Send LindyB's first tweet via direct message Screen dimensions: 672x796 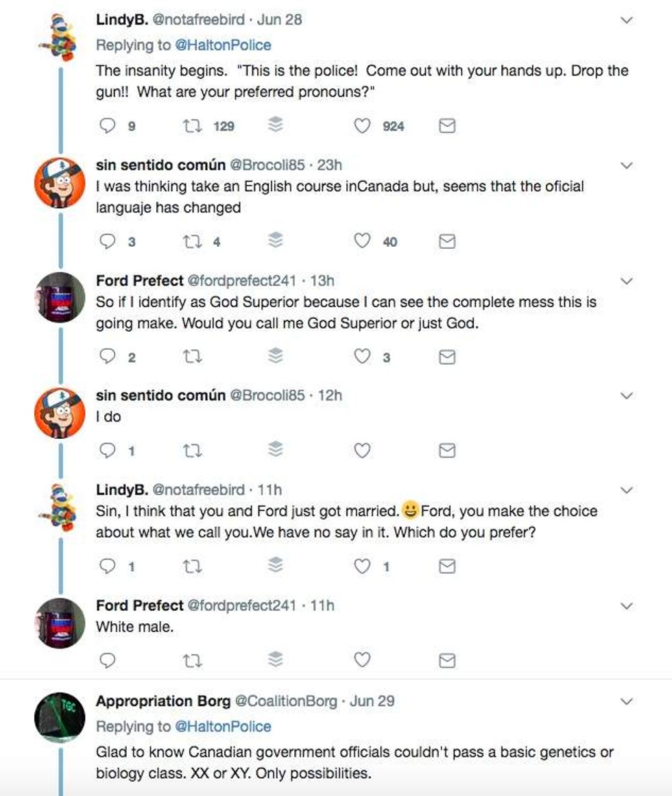click(x=447, y=126)
